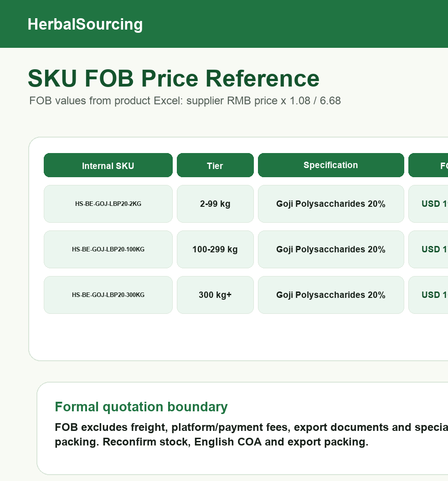
Task: Select SKU HS-BE-GOJ-LBP20-300KG cell
Action: (108, 295)
